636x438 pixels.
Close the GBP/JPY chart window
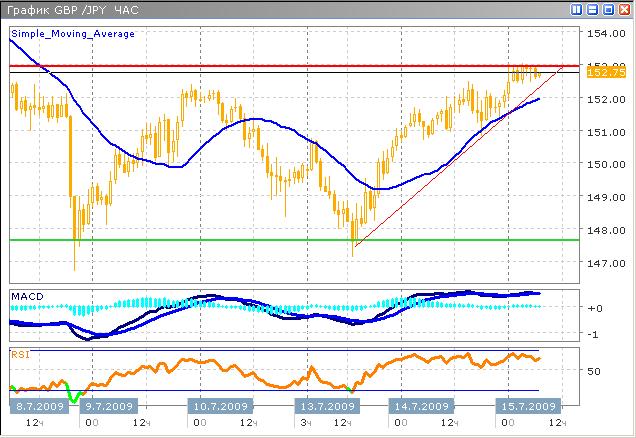pos(622,9)
